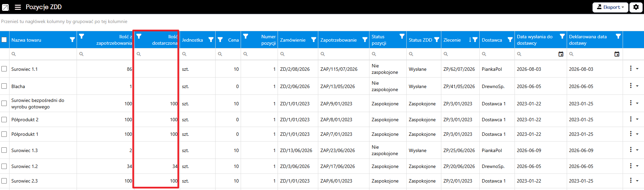The width and height of the screenshot is (644, 190).
Task: Filter the Nazwa towaru column
Action: (x=72, y=40)
